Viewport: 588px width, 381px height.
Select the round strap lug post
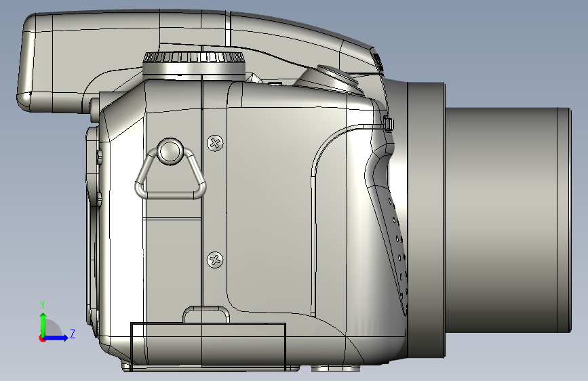171,151
